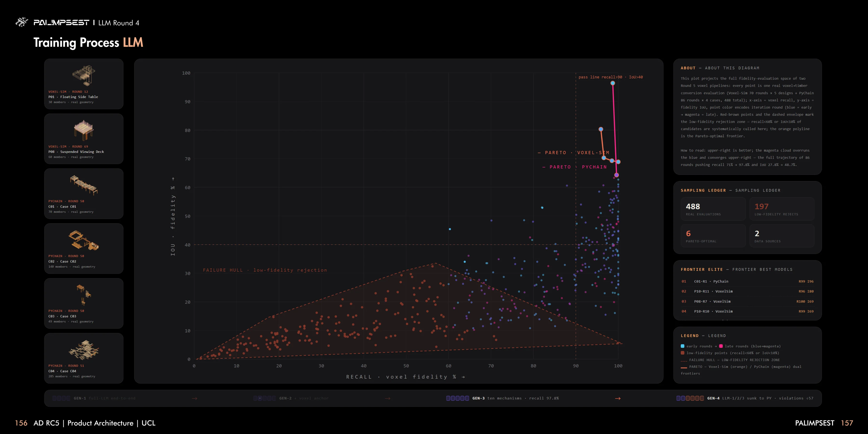The width and height of the screenshot is (868, 434).
Task: Select frontier row 03 P08·R7 VoxelSim
Action: [747, 302]
